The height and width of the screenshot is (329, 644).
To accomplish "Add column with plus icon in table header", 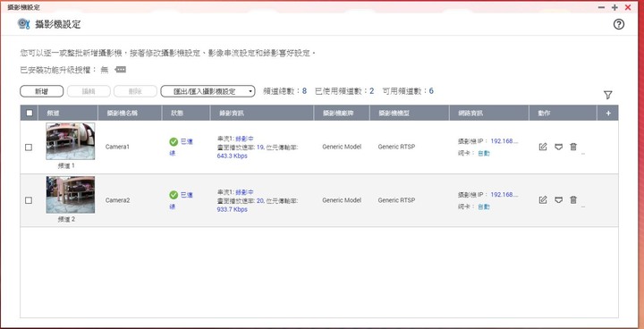I will tap(608, 113).
